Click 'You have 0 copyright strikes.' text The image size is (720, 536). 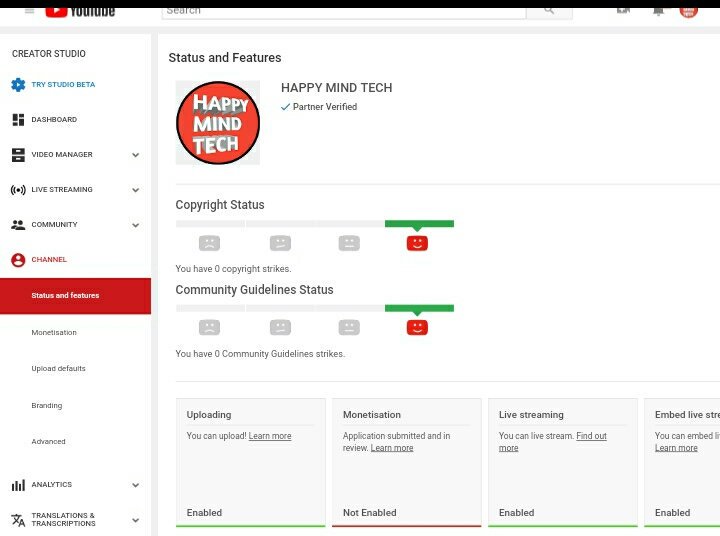233,269
